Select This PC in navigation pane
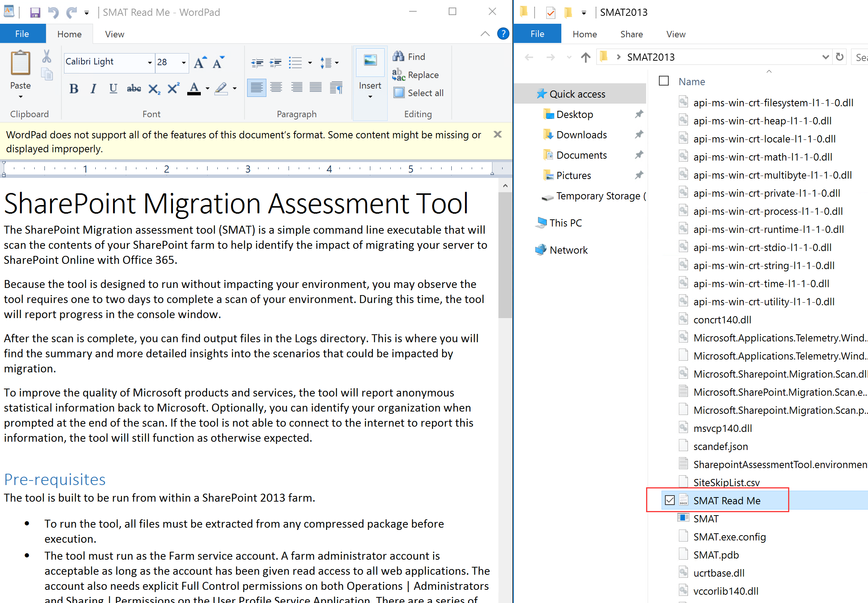 [565, 223]
